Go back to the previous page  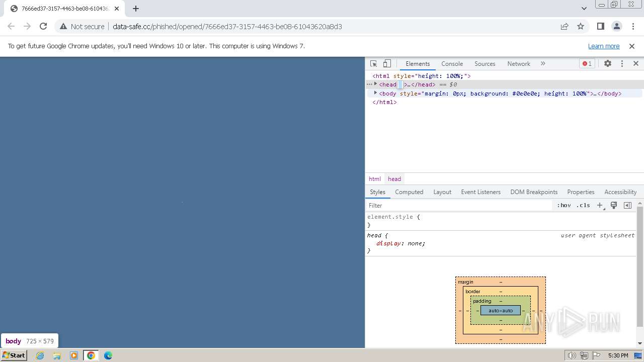click(x=11, y=26)
